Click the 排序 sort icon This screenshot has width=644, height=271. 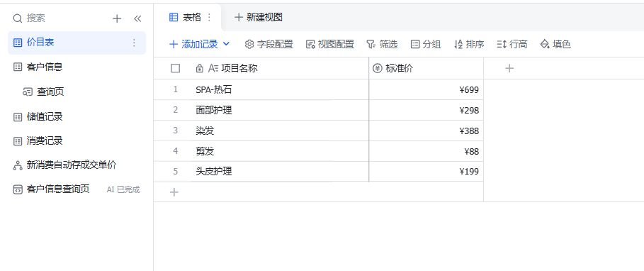(458, 45)
